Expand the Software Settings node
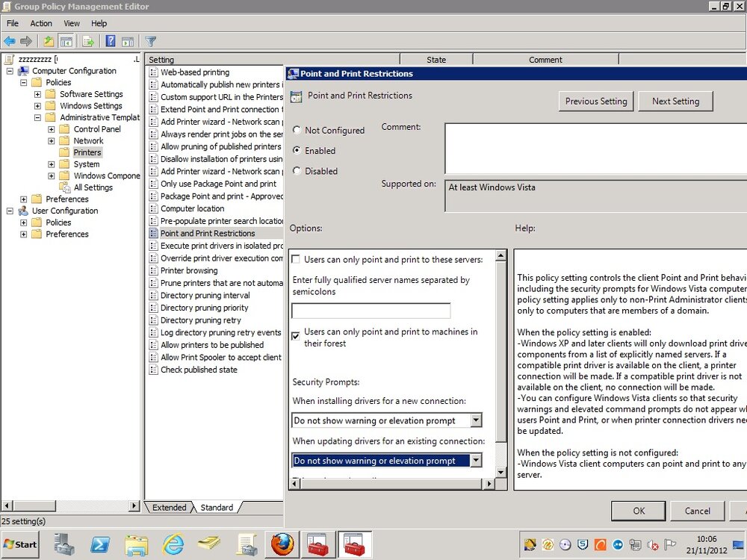This screenshot has height=560, width=747. [x=37, y=94]
